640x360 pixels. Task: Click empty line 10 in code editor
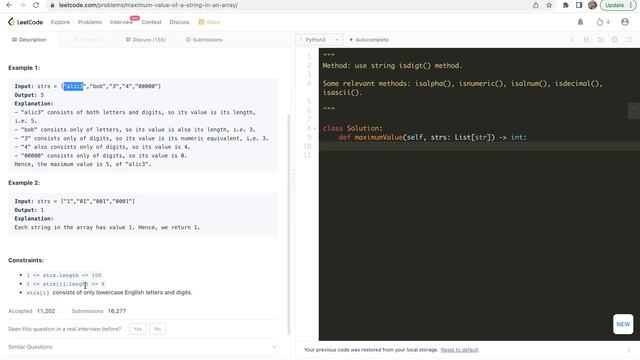click(x=479, y=146)
